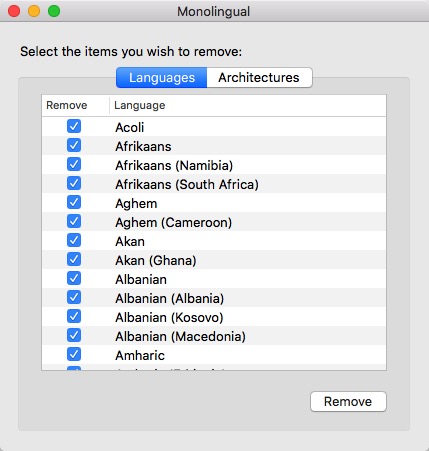The height and width of the screenshot is (451, 429).
Task: Toggle the Afrikaans (Namibia) checkbox
Action: 74,164
